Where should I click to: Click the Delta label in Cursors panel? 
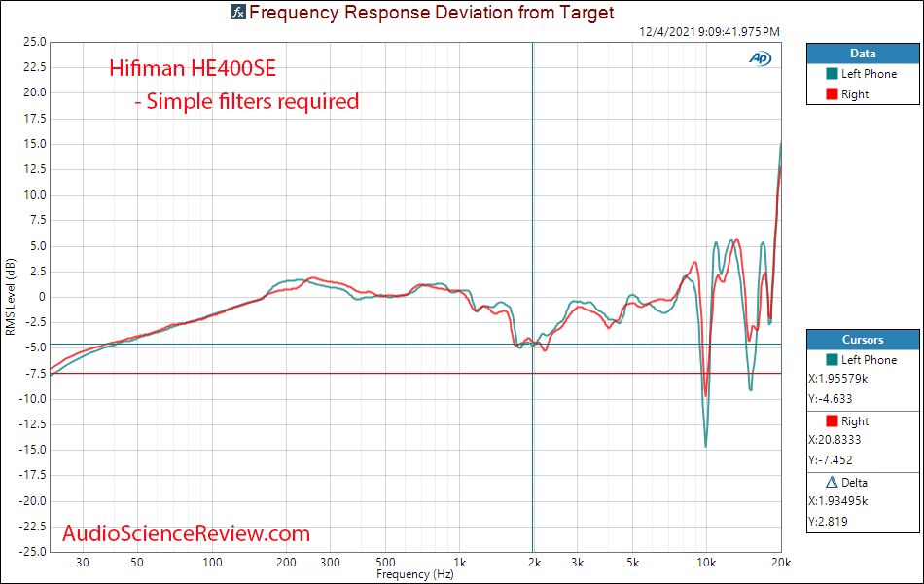[x=855, y=483]
